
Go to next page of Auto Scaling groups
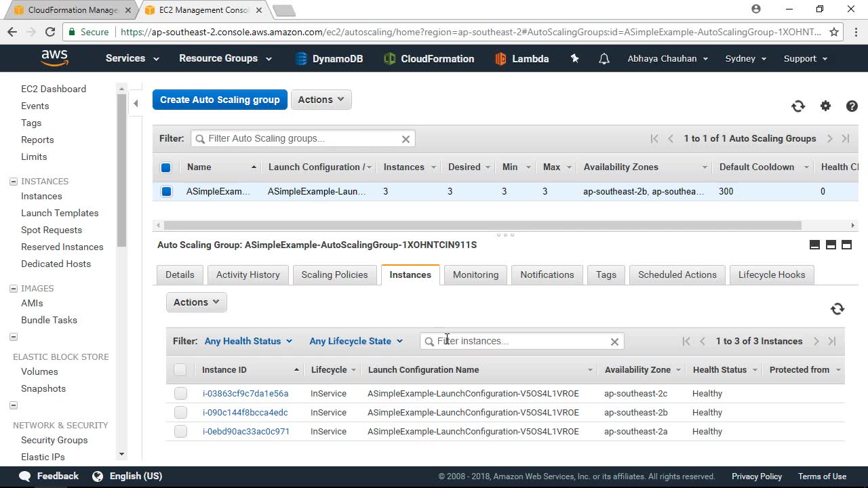click(829, 138)
